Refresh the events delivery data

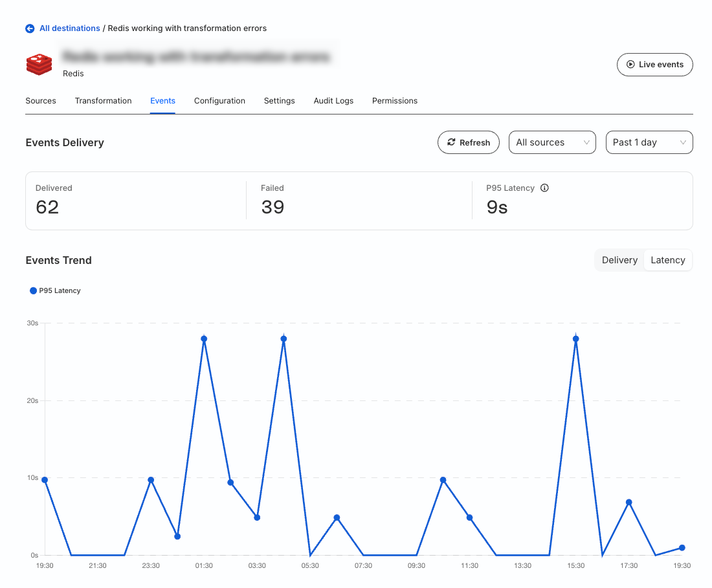469,142
